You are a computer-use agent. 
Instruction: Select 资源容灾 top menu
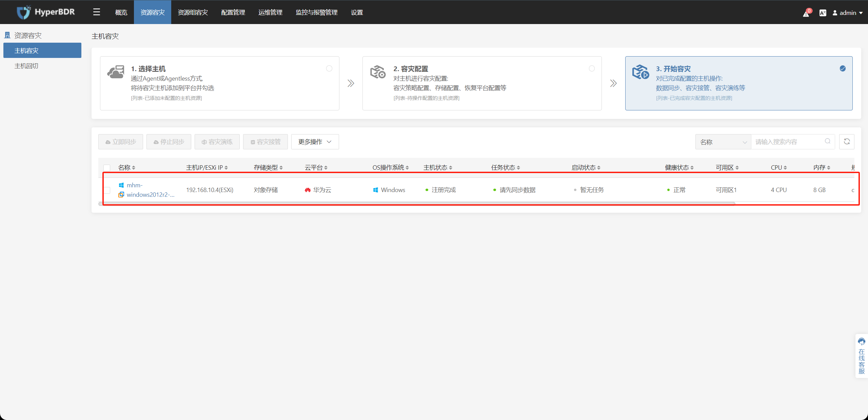(153, 12)
